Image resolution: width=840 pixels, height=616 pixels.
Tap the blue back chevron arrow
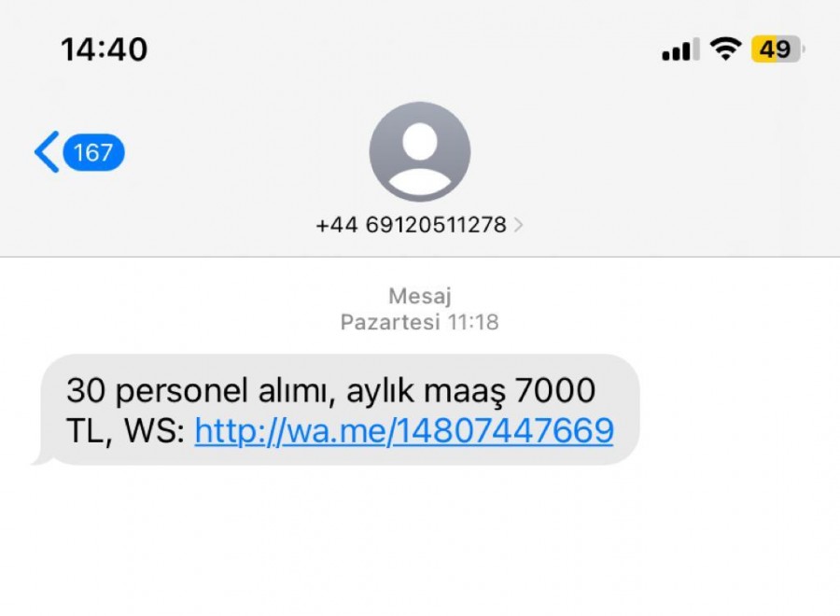(x=48, y=152)
